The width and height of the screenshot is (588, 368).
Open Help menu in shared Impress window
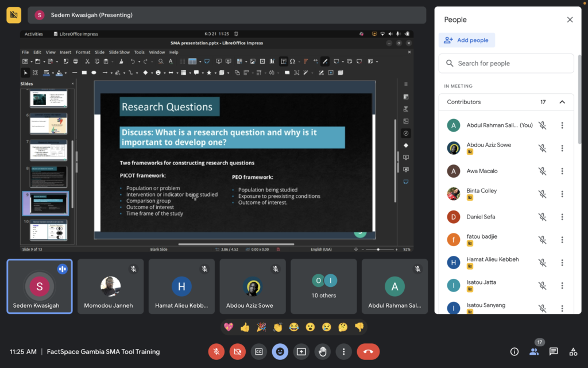coord(173,52)
